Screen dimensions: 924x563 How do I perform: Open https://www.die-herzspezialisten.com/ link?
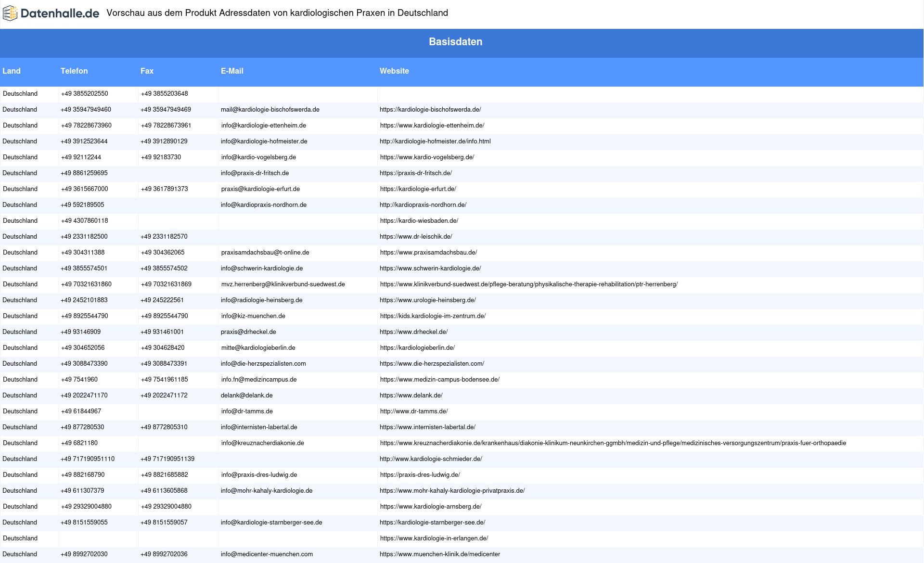[x=432, y=364]
